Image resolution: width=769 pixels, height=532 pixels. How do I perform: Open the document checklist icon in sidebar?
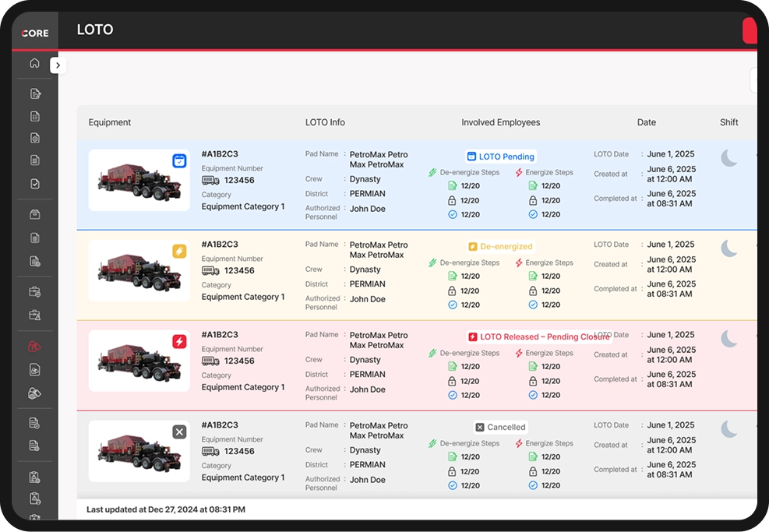[x=35, y=116]
